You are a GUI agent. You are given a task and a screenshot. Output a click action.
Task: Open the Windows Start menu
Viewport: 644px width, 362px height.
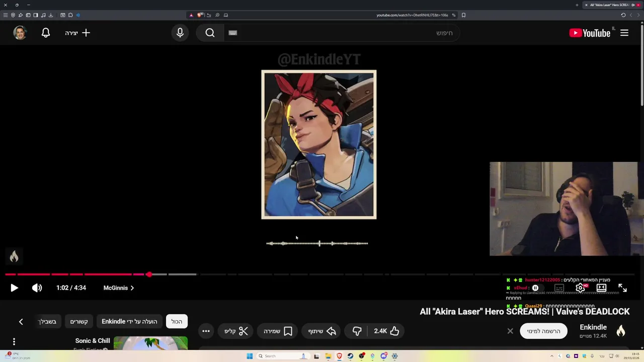(250, 356)
